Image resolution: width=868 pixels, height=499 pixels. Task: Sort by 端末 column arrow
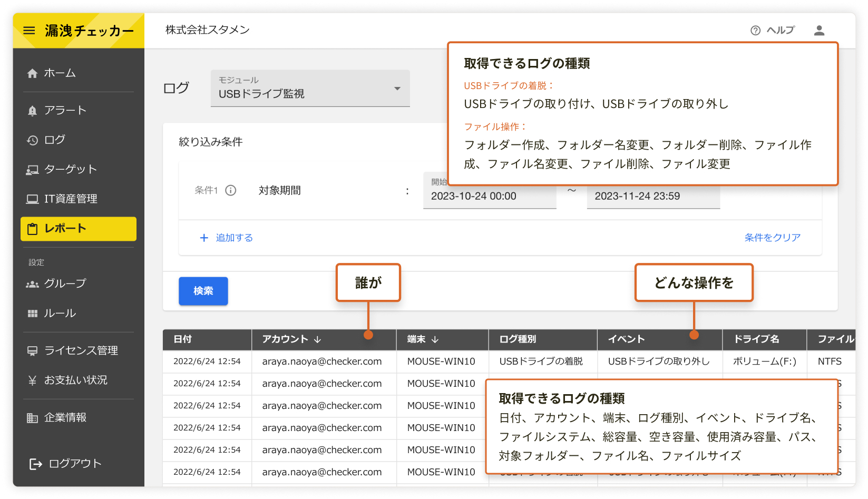pos(435,339)
